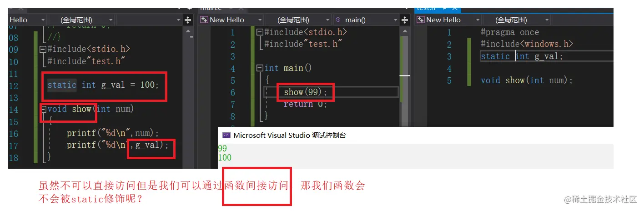
Task: Collapse the void show function block
Action: (x=43, y=109)
